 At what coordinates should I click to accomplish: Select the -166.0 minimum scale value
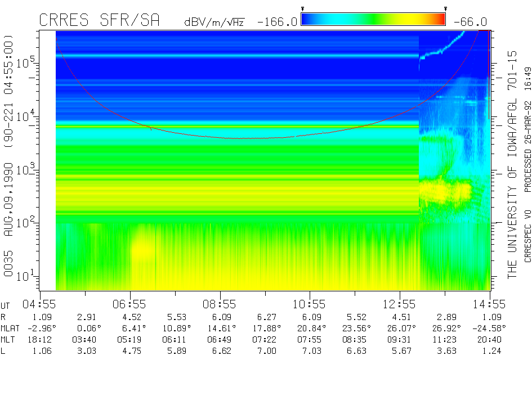point(276,22)
